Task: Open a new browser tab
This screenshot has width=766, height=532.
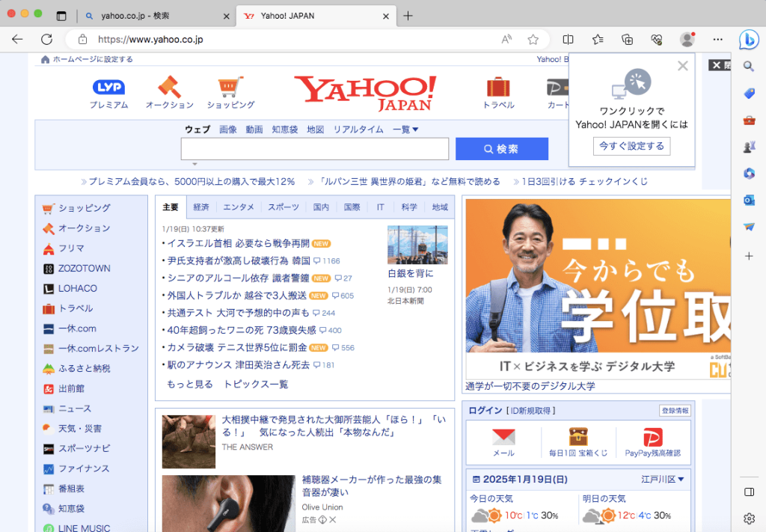Action: [408, 16]
